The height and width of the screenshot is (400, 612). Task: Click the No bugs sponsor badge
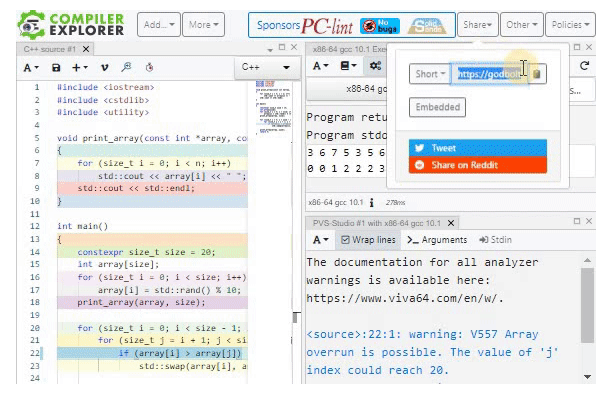[379, 26]
